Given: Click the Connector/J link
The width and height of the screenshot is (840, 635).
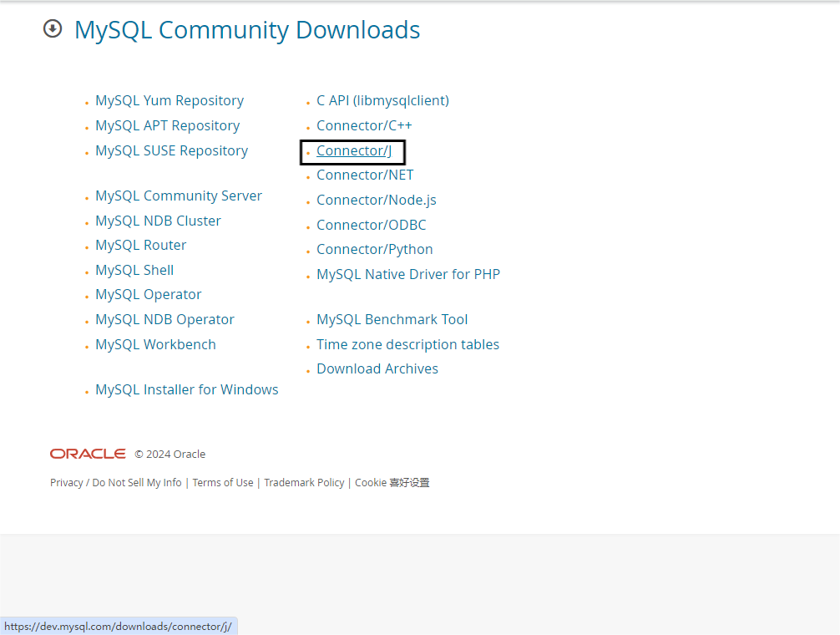Looking at the screenshot, I should (354, 151).
